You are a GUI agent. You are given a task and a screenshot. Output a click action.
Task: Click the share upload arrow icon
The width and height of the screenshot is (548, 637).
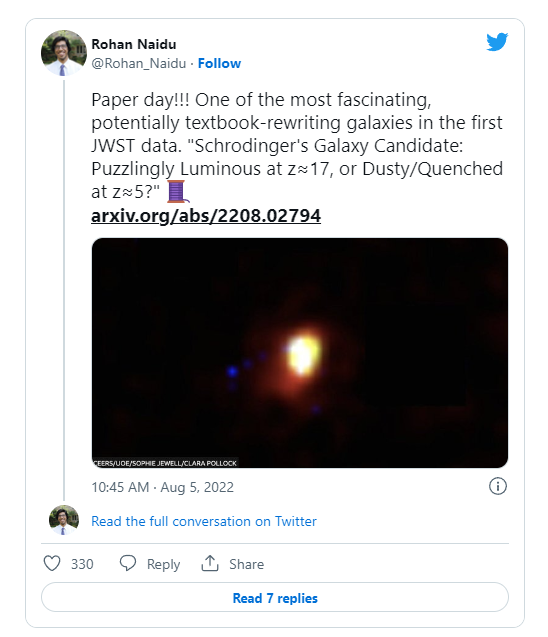(x=210, y=563)
